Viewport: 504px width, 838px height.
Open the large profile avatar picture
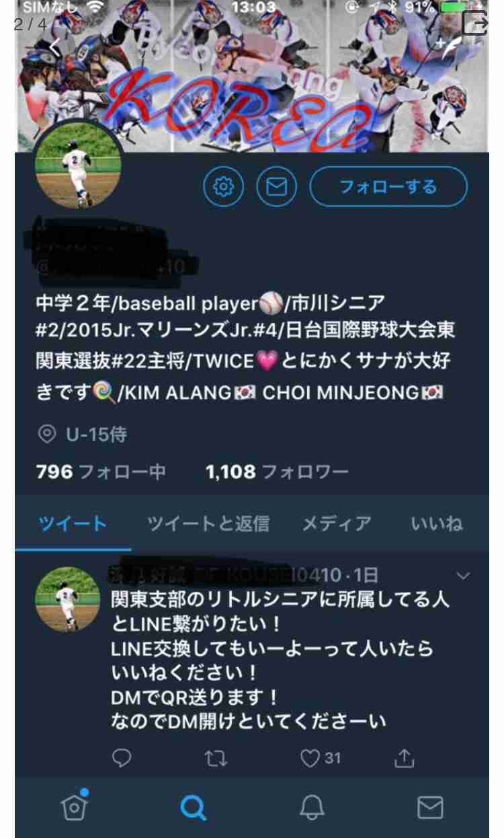[x=78, y=165]
